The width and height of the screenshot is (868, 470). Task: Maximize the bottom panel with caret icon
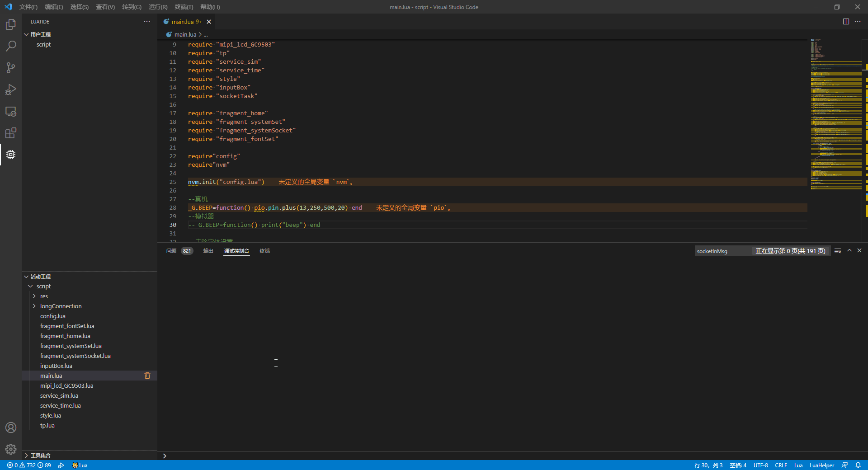point(849,250)
